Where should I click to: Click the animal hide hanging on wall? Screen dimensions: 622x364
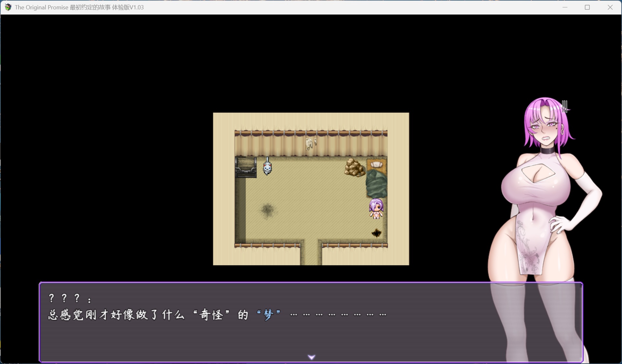pos(310,143)
